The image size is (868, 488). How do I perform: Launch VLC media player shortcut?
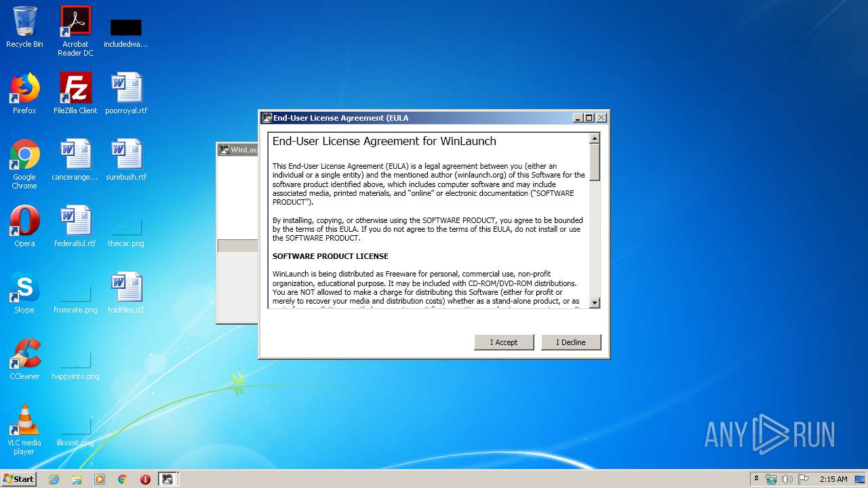coord(24,430)
